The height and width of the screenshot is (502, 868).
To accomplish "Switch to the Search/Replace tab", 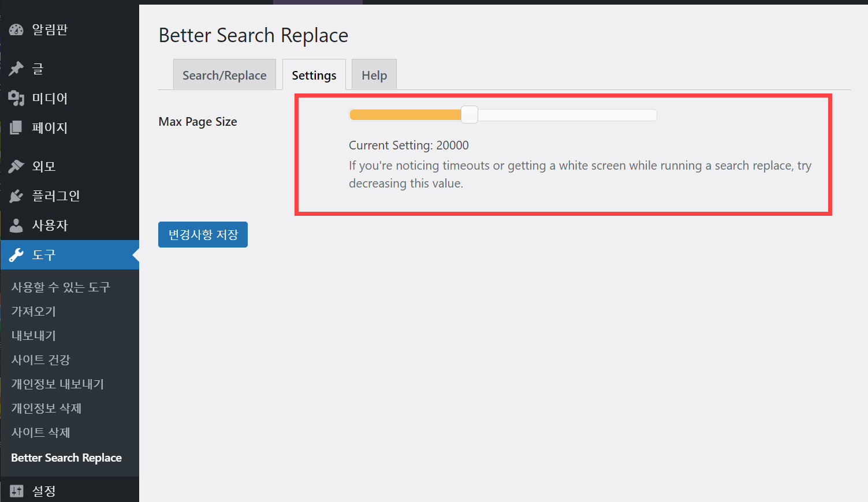I will pos(225,75).
